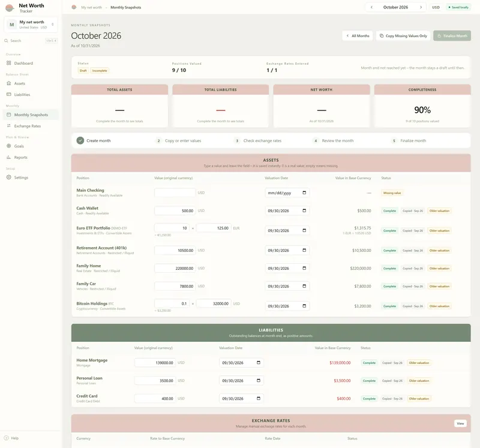Screen dimensions: 480x448
Task: Go to previous month arrow
Action: (x=371, y=7)
